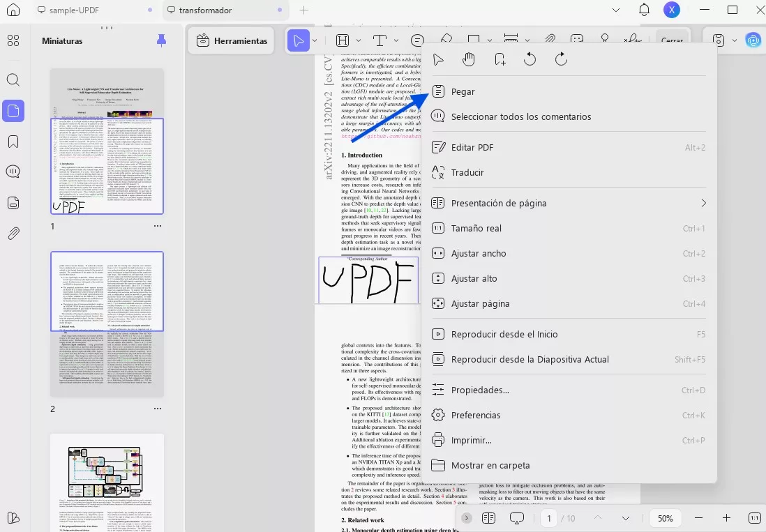The width and height of the screenshot is (766, 532).
Task: Select the highlight text tool
Action: tap(343, 40)
